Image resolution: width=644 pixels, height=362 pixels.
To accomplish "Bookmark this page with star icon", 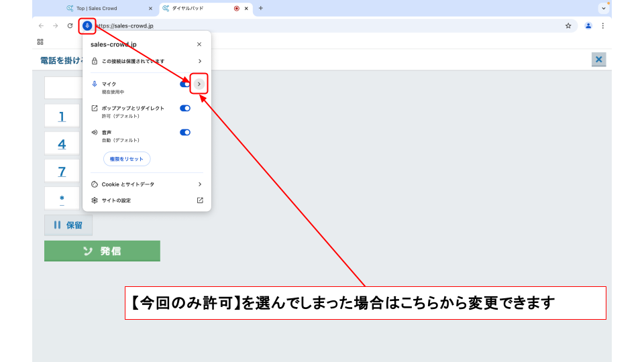I will coord(568,26).
